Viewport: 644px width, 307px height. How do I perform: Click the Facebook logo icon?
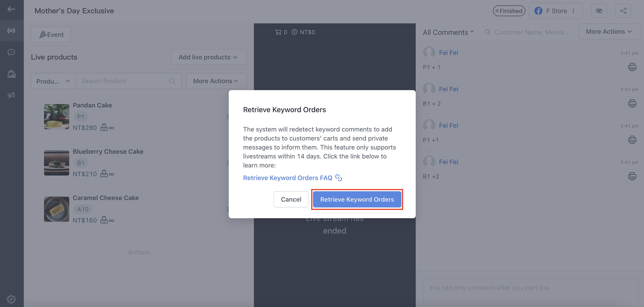(x=538, y=11)
